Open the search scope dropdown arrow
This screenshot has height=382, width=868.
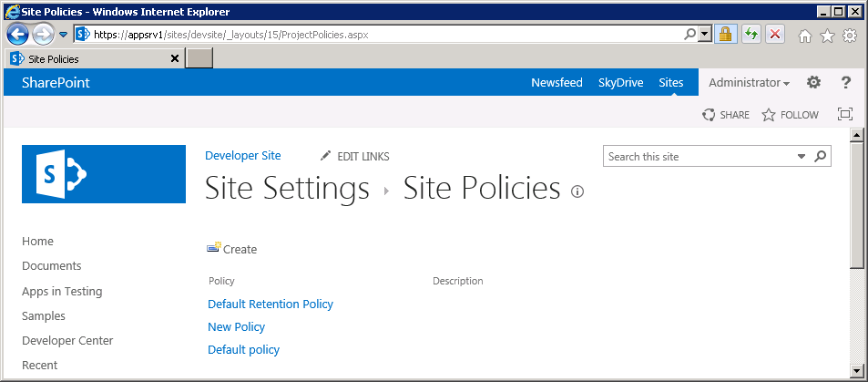tap(802, 157)
